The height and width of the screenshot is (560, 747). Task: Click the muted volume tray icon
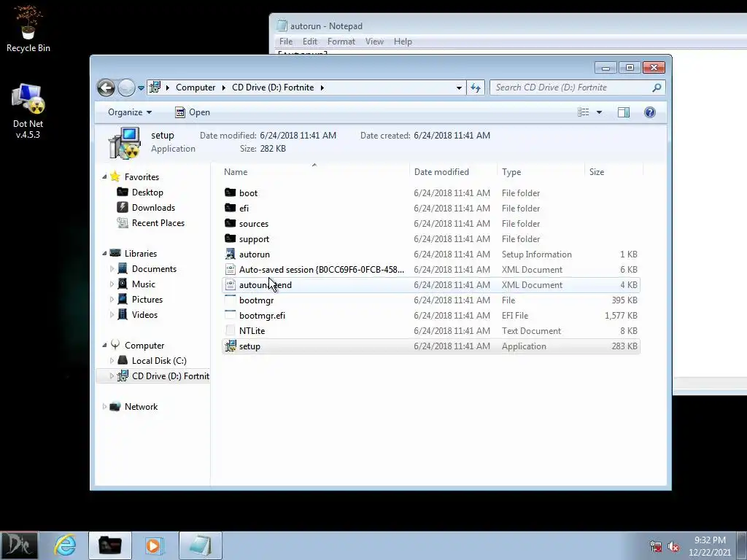673,547
